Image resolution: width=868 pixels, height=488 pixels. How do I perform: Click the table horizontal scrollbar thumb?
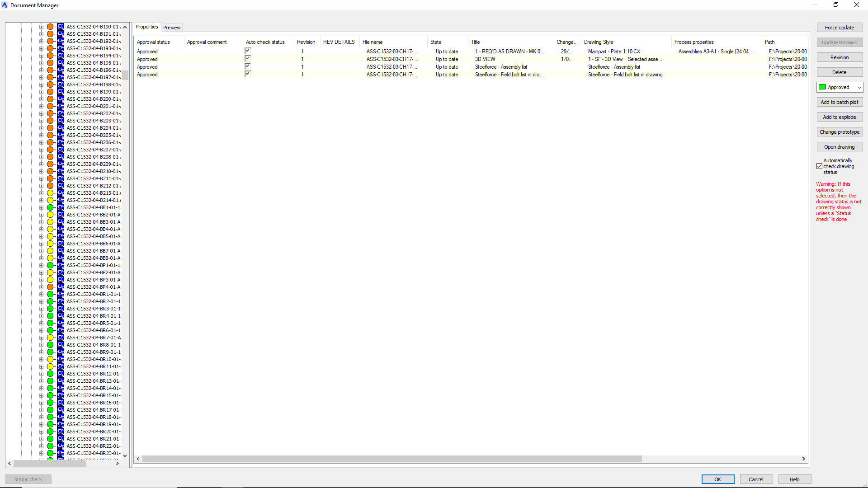click(x=392, y=459)
